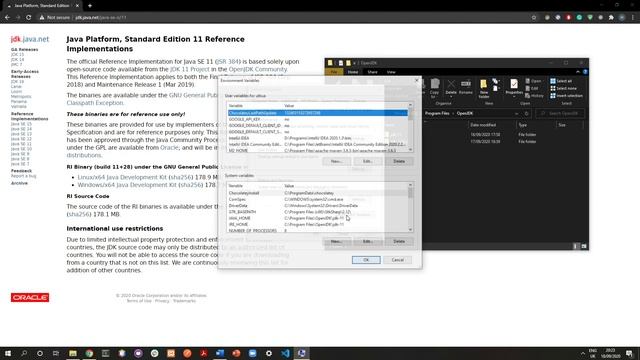Image resolution: width=640 pixels, height=360 pixels.
Task: Click user variables list scrollbar down arrow
Action: click(410, 149)
